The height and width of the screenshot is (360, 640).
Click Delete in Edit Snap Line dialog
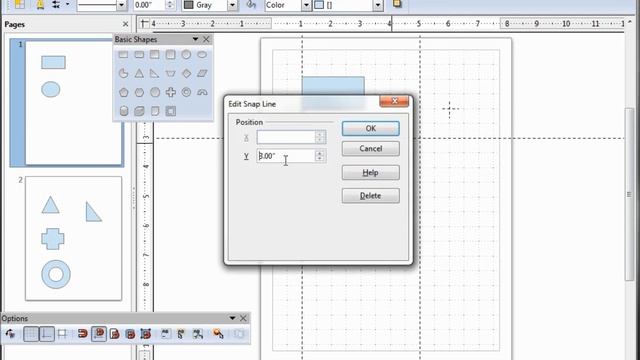[x=371, y=196]
